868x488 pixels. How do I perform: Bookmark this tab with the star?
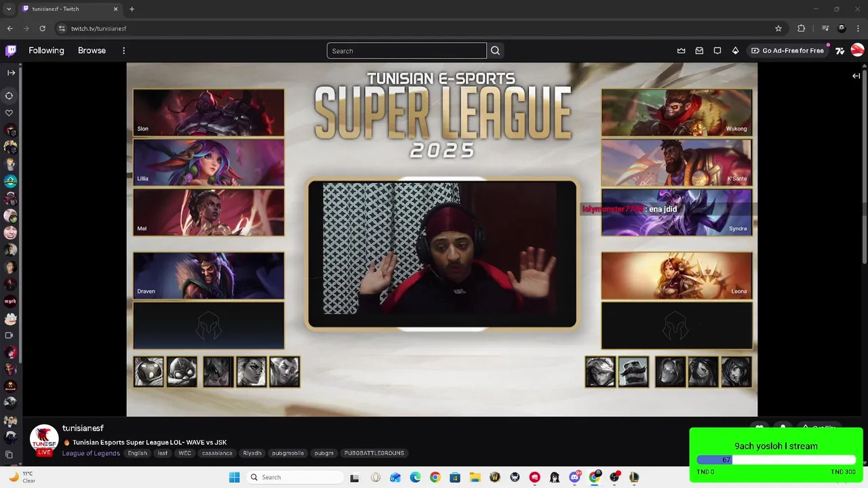[778, 28]
